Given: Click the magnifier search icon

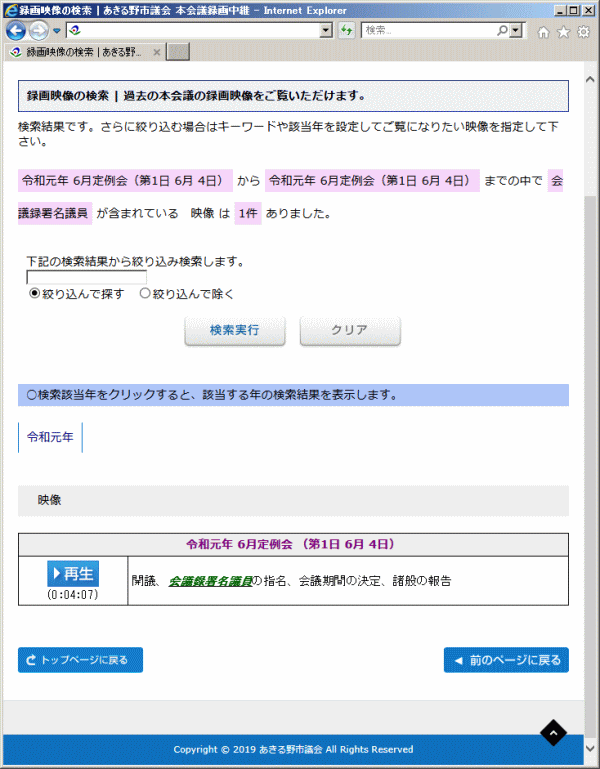Looking at the screenshot, I should point(502,30).
